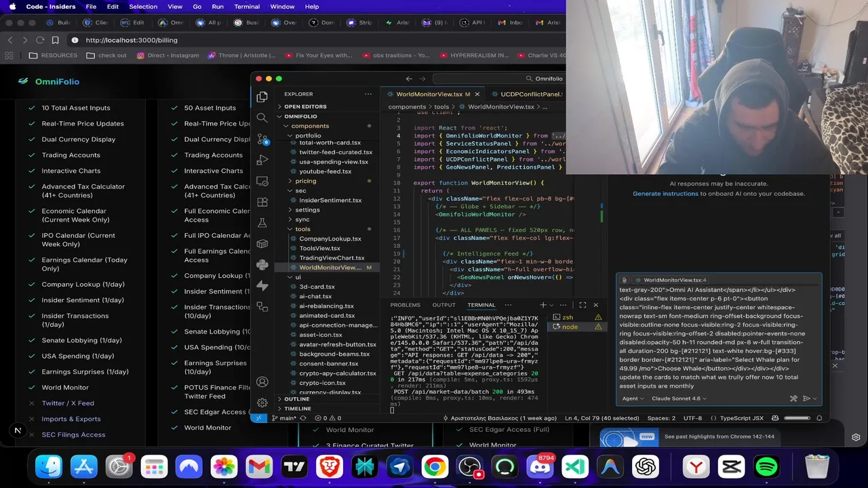Click the OmniFolio logo on billing page

coord(49,81)
